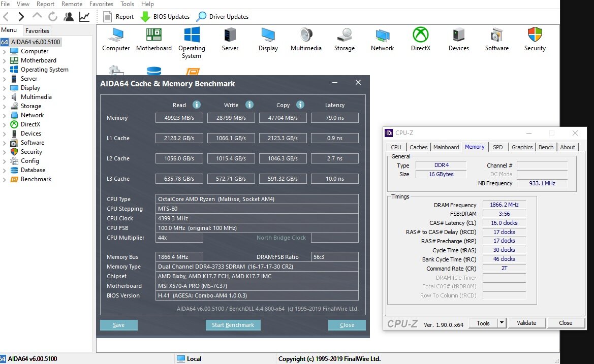Switch to the CPU tab in CPU-Z
This screenshot has width=594, height=364.
click(x=396, y=147)
